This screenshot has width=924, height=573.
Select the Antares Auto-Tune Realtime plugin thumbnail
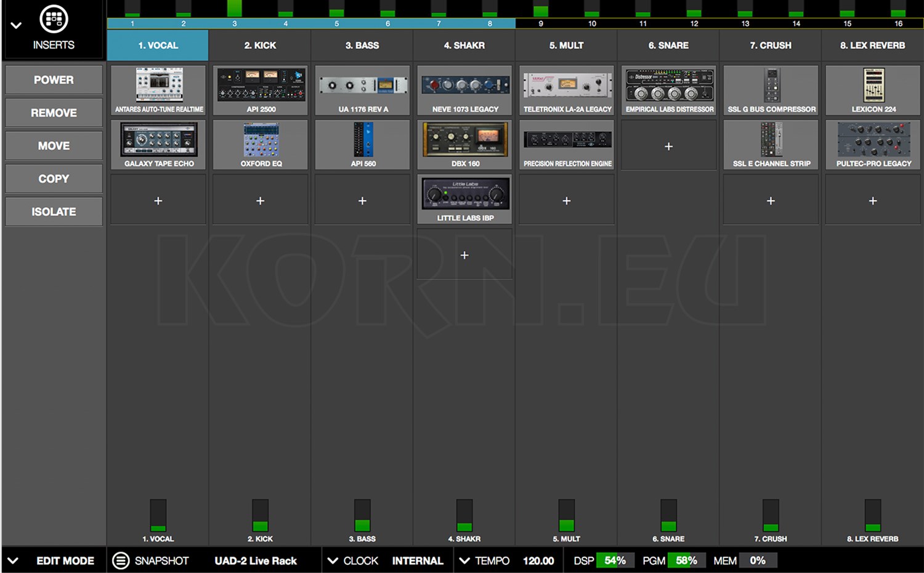[158, 90]
